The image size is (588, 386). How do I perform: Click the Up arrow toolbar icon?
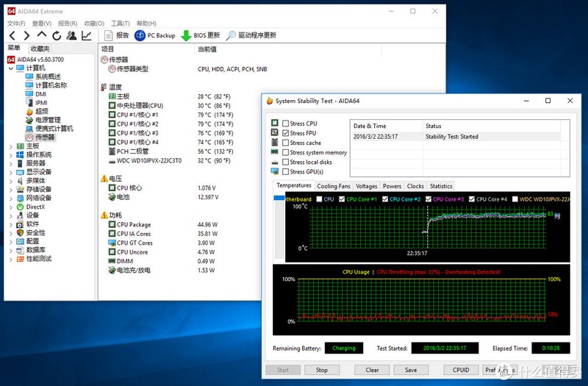[x=42, y=35]
